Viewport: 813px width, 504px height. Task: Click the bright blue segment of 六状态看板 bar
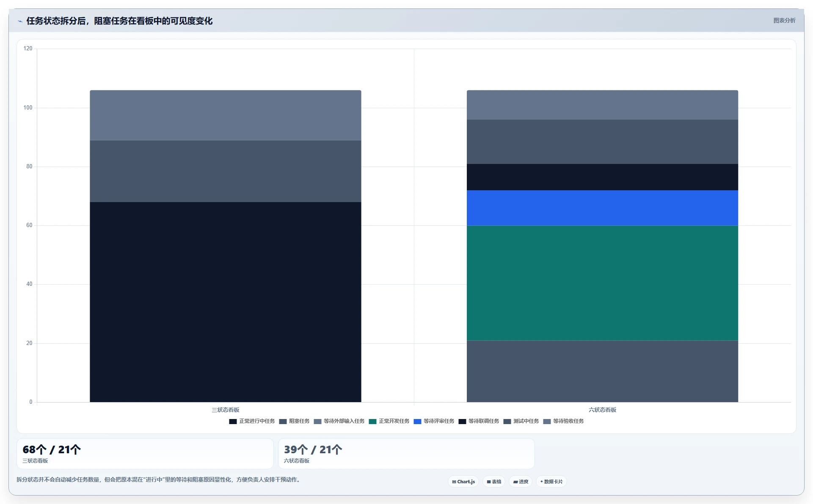click(x=602, y=208)
